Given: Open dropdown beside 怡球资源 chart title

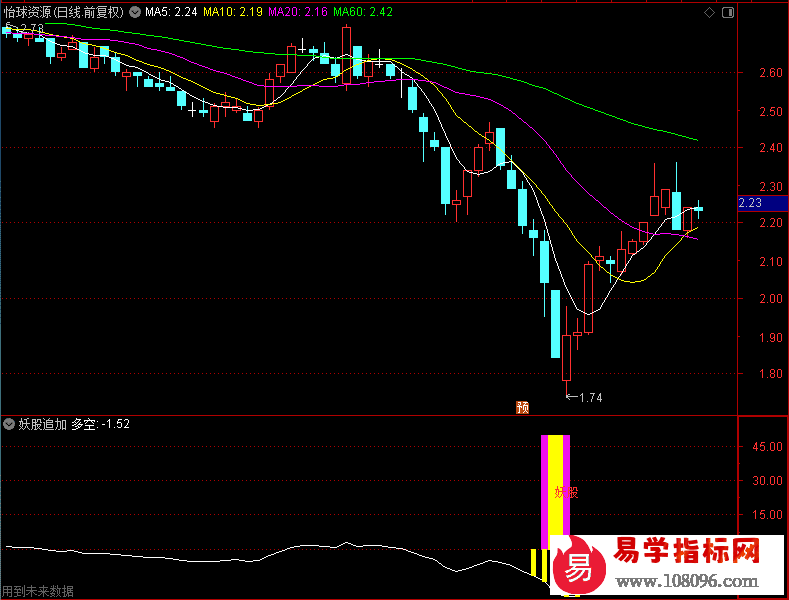Looking at the screenshot, I should [x=135, y=12].
